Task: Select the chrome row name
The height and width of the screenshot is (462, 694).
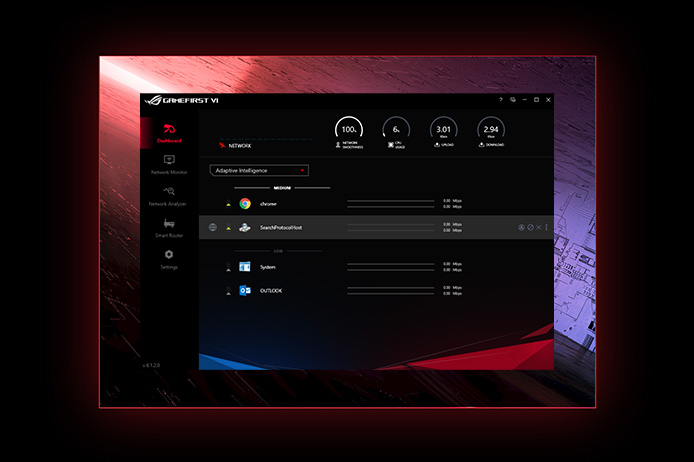Action: tap(268, 204)
